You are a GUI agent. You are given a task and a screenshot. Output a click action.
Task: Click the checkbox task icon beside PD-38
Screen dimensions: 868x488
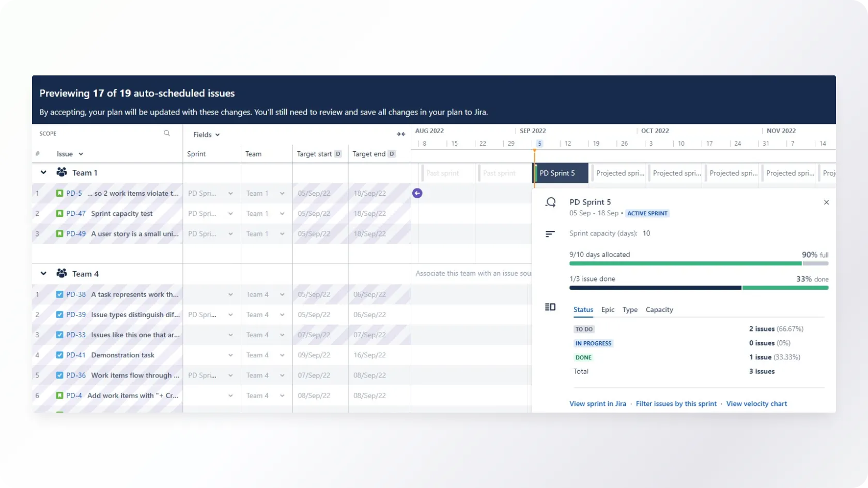(x=59, y=294)
